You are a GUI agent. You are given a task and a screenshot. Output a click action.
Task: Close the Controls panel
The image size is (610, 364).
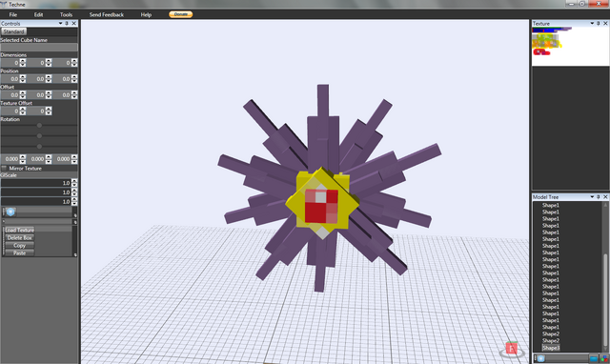point(74,23)
